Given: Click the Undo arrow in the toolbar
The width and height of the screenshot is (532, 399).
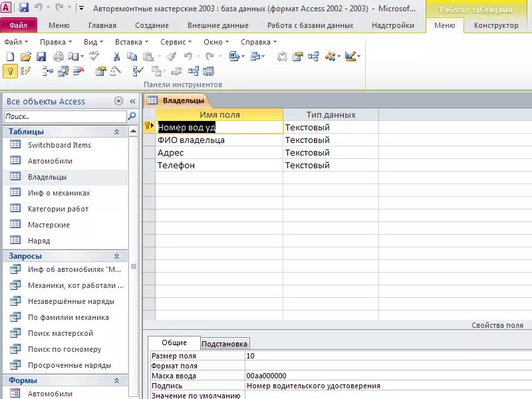Looking at the screenshot, I should pos(188,57).
